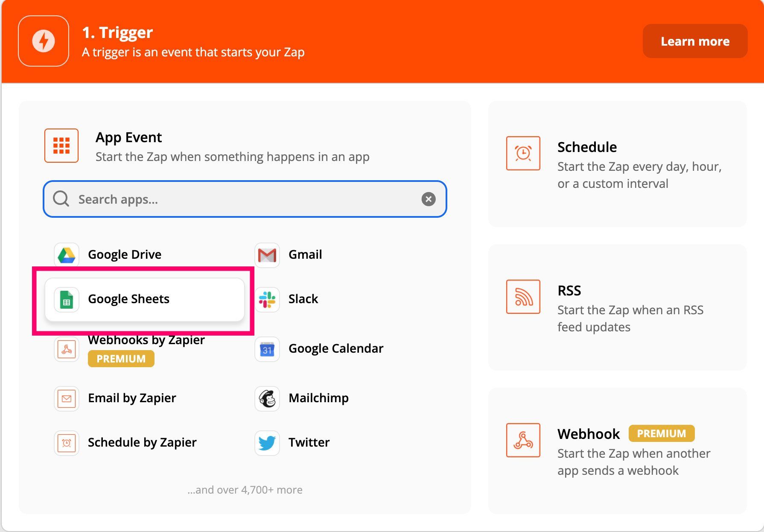Screen dimensions: 764x532
Task: Choose Twitter from the app list
Action: [x=309, y=442]
